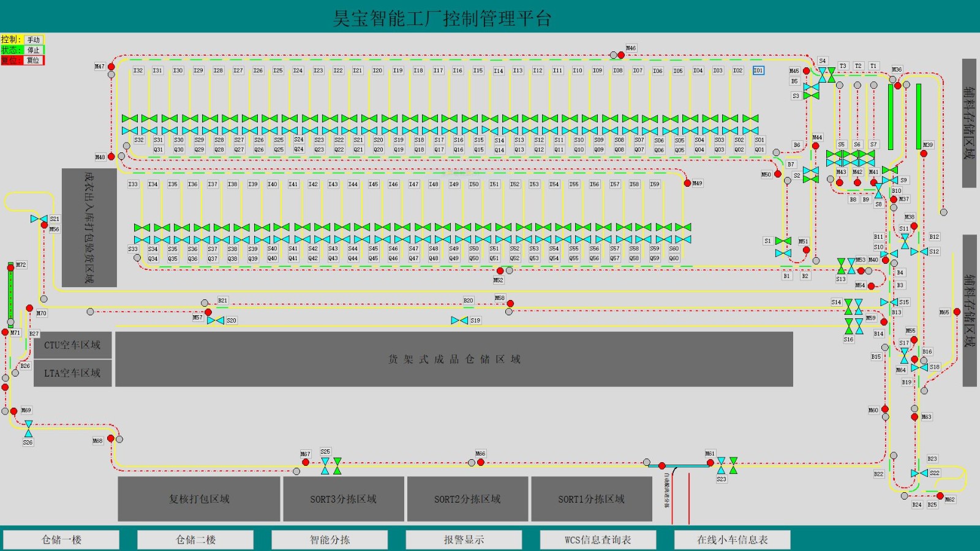Click the red M49 motor indicator
The height and width of the screenshot is (551, 980).
(687, 183)
